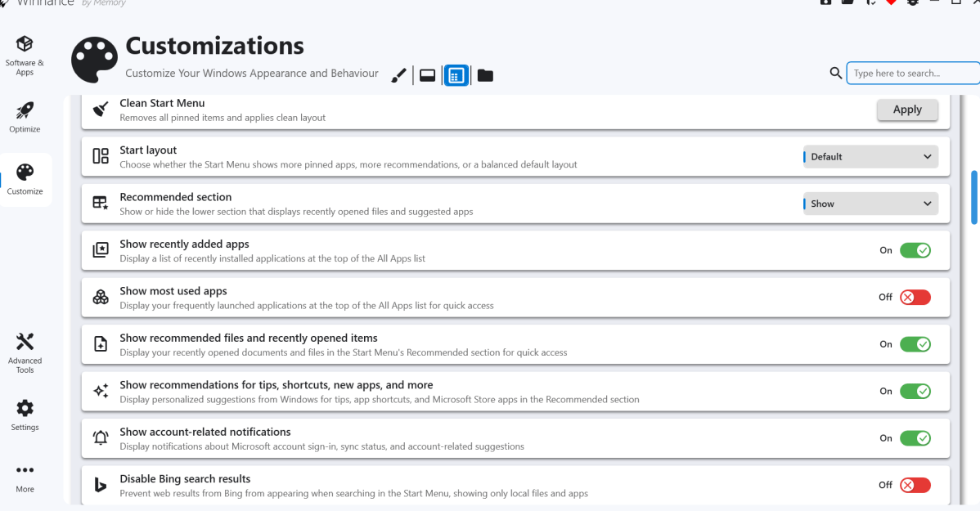Viewport: 980px width, 511px height.
Task: Focus the 'Type here to search' field
Action: pyautogui.click(x=912, y=73)
